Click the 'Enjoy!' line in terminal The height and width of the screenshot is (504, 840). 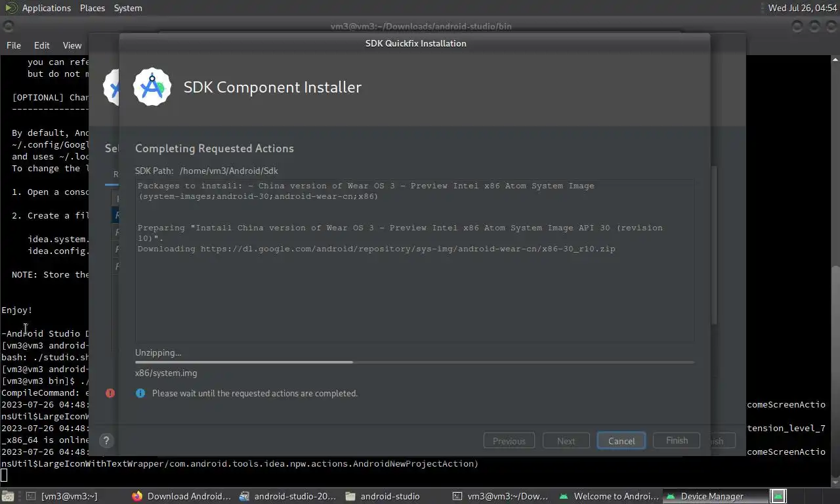(17, 310)
